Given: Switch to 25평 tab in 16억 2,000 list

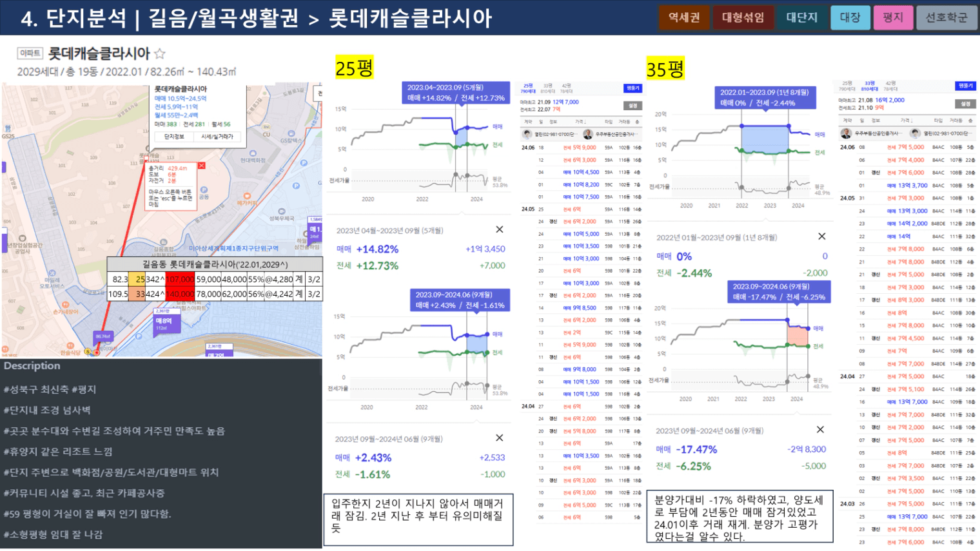Looking at the screenshot, I should (x=847, y=86).
